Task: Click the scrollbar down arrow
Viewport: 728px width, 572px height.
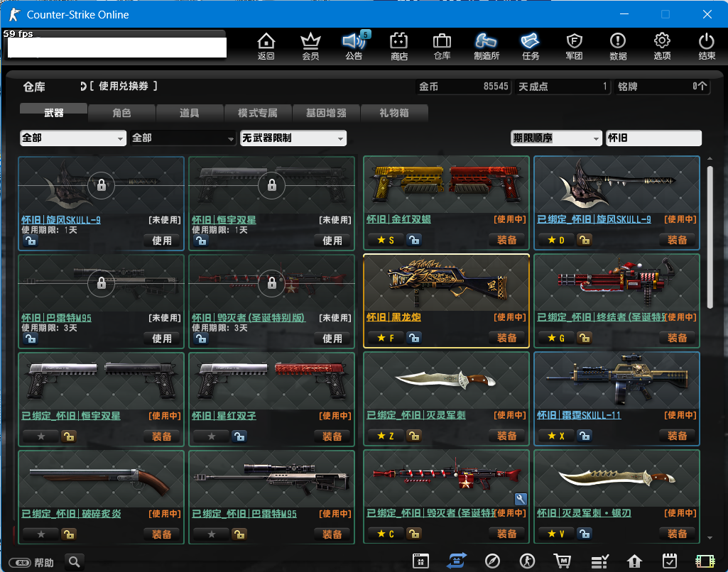Action: (710, 538)
